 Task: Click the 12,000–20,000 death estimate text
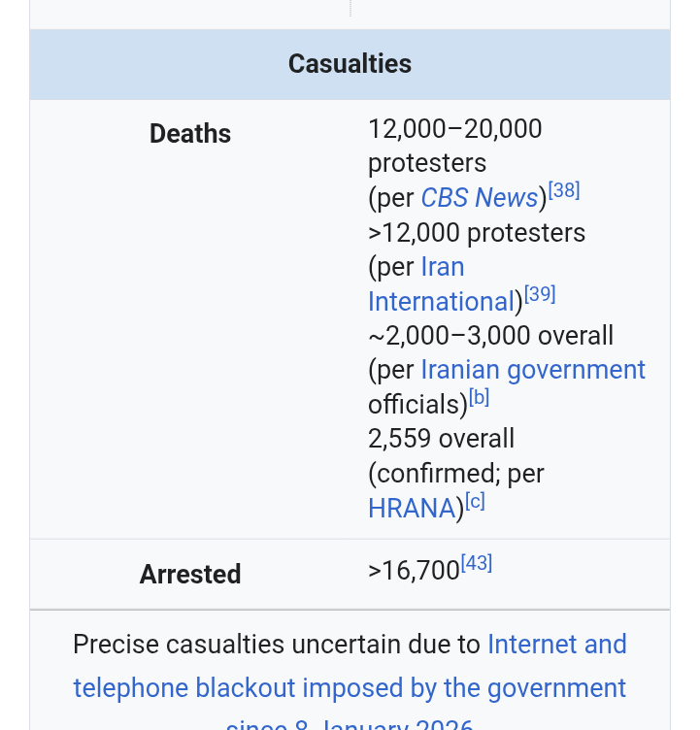point(454,129)
